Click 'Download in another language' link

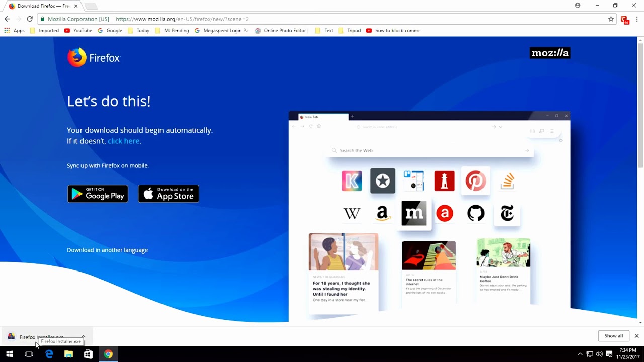pos(107,250)
